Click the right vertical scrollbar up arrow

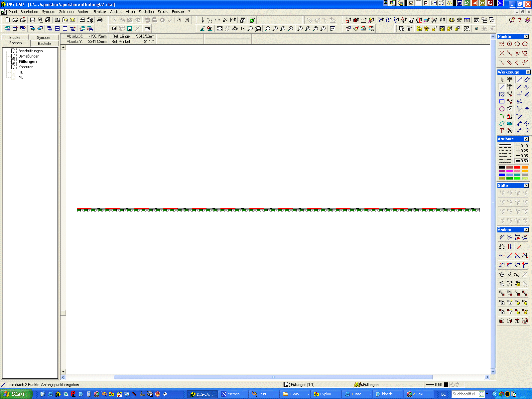pyautogui.click(x=493, y=36)
